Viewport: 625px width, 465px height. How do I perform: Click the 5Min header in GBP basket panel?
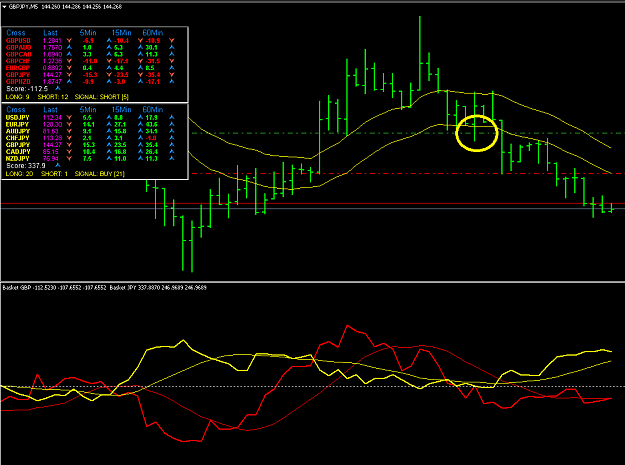pos(88,33)
